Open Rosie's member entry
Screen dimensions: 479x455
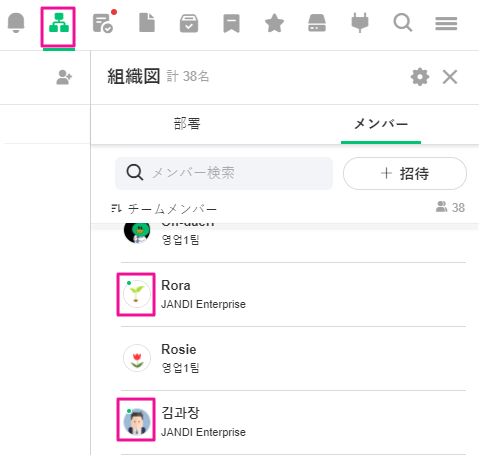(x=293, y=359)
